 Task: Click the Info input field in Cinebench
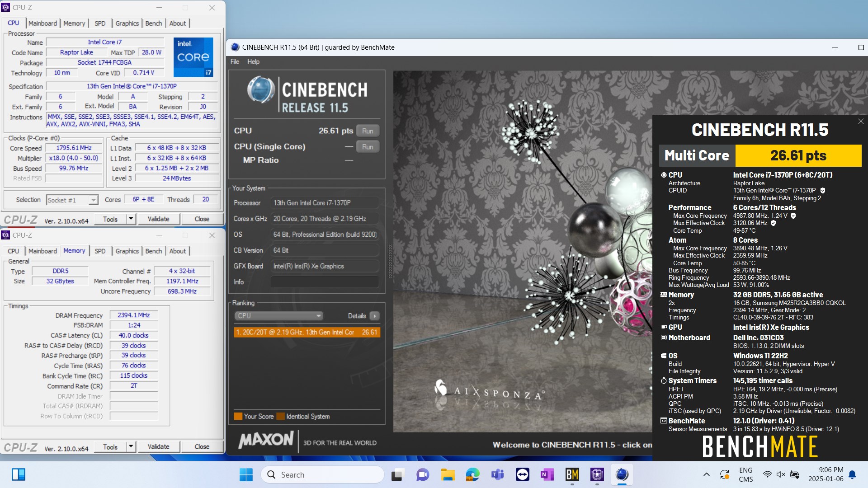325,282
